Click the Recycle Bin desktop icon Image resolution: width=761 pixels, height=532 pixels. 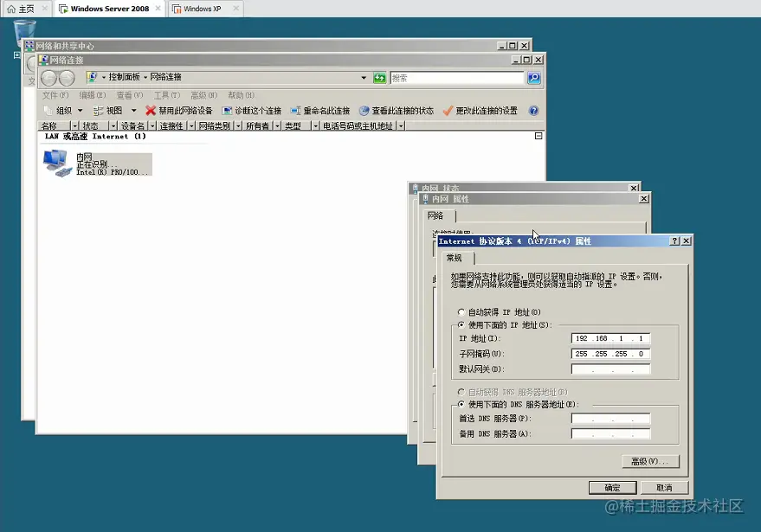(24, 31)
